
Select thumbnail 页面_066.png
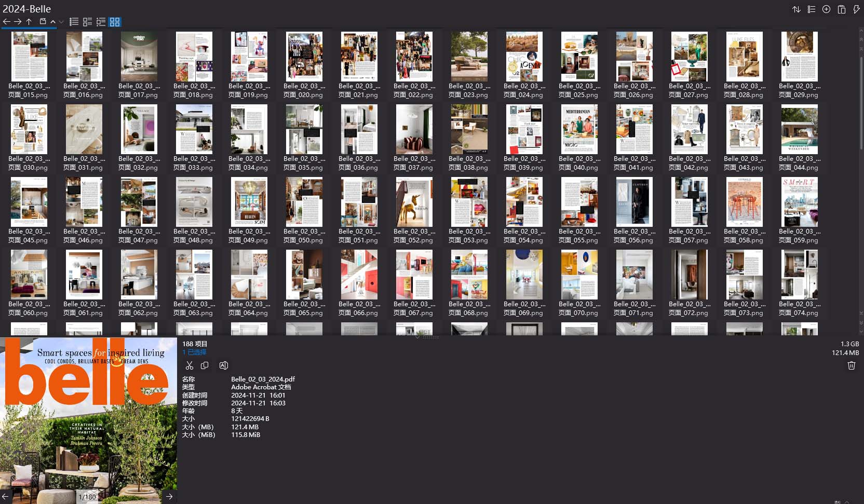pyautogui.click(x=359, y=275)
